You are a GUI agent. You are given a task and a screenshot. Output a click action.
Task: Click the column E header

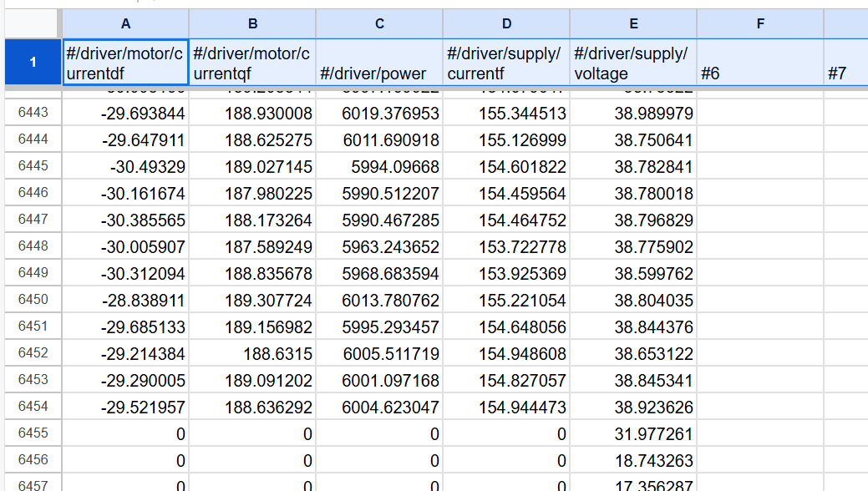(x=633, y=23)
